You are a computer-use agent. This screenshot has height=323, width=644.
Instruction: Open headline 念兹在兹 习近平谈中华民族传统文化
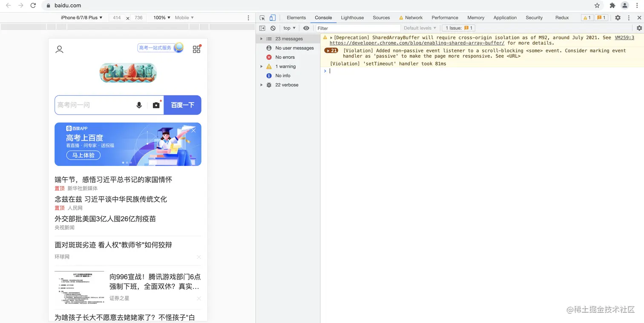click(111, 199)
